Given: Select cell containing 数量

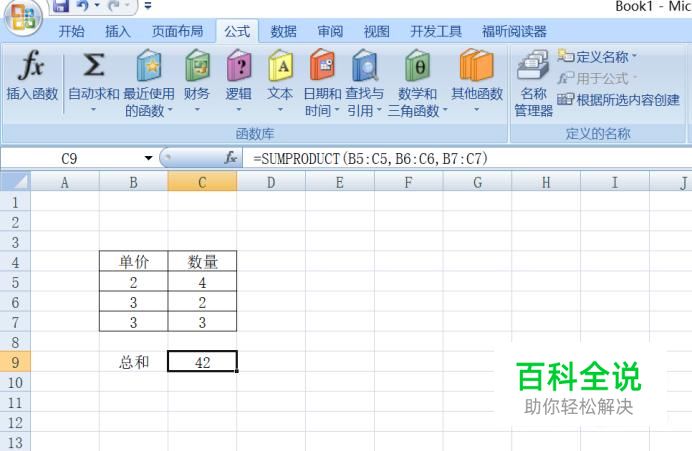Looking at the screenshot, I should 202,262.
